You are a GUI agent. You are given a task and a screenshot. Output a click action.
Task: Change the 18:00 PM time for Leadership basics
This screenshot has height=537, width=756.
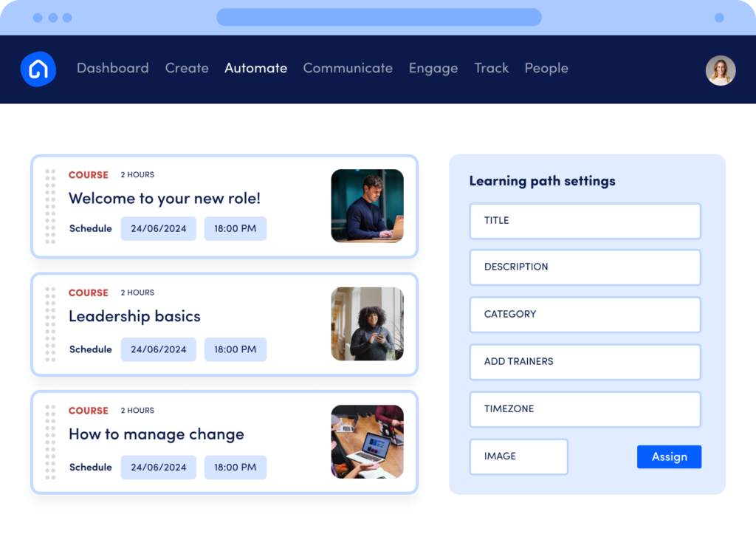point(235,349)
